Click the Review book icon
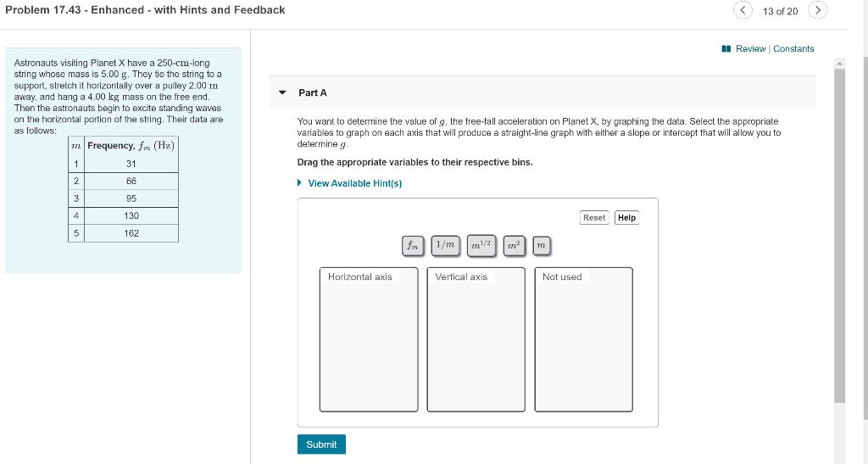Image resolution: width=868 pixels, height=464 pixels. [726, 48]
